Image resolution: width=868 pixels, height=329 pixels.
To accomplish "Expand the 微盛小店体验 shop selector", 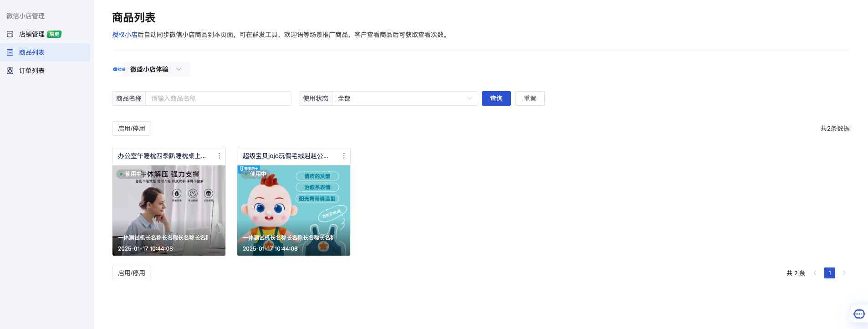I will tap(151, 69).
